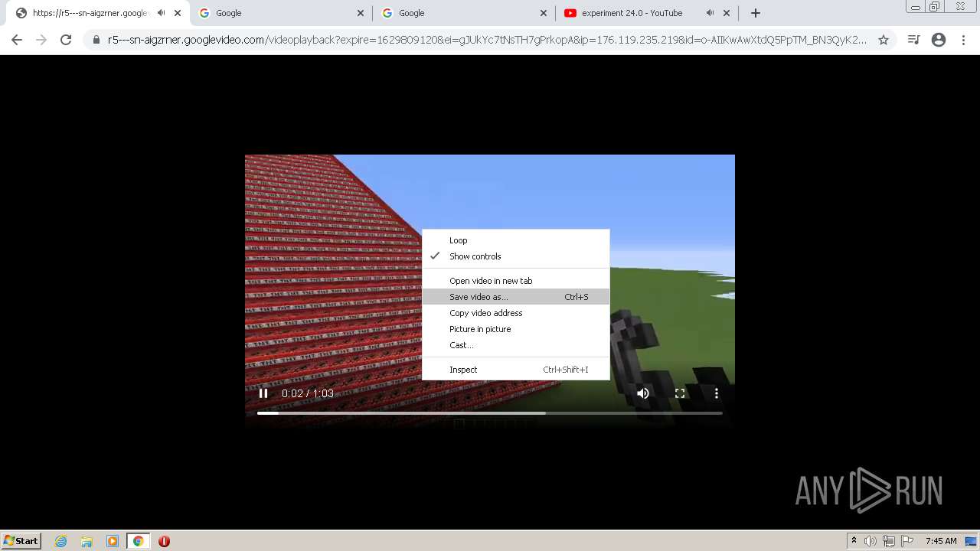Focus the address bar URL field
980x551 pixels.
click(x=487, y=40)
